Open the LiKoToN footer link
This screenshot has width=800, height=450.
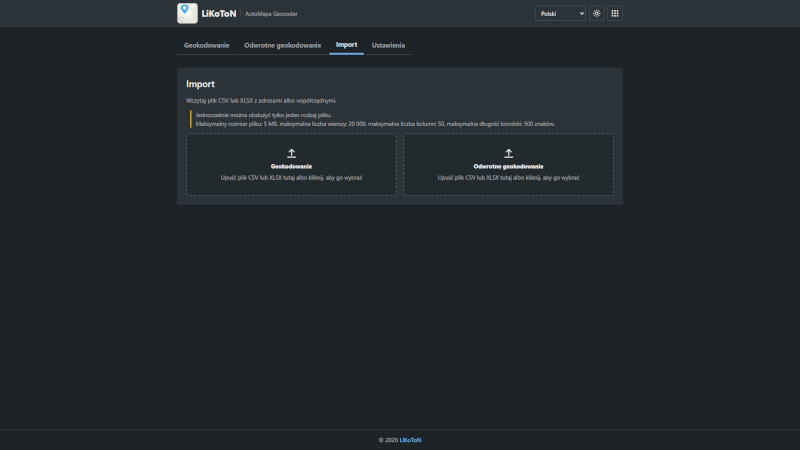(x=410, y=440)
